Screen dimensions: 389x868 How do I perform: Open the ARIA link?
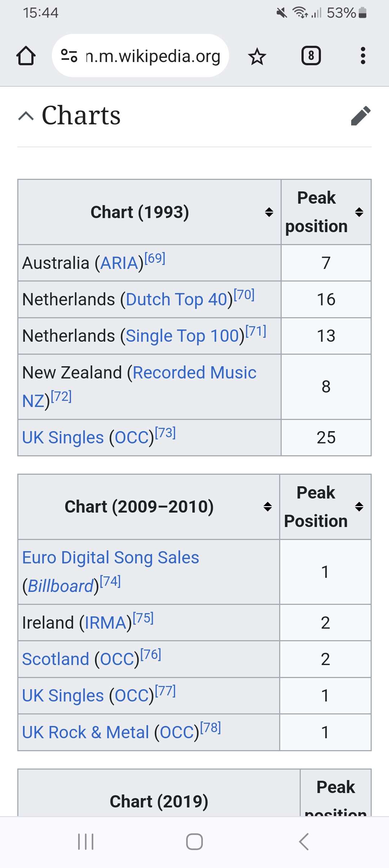coord(119,263)
